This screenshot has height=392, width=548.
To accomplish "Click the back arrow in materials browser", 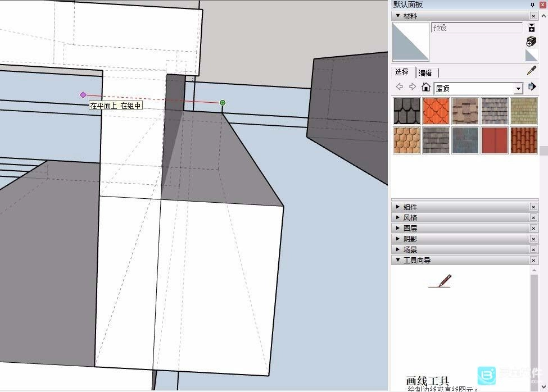I will pyautogui.click(x=400, y=87).
